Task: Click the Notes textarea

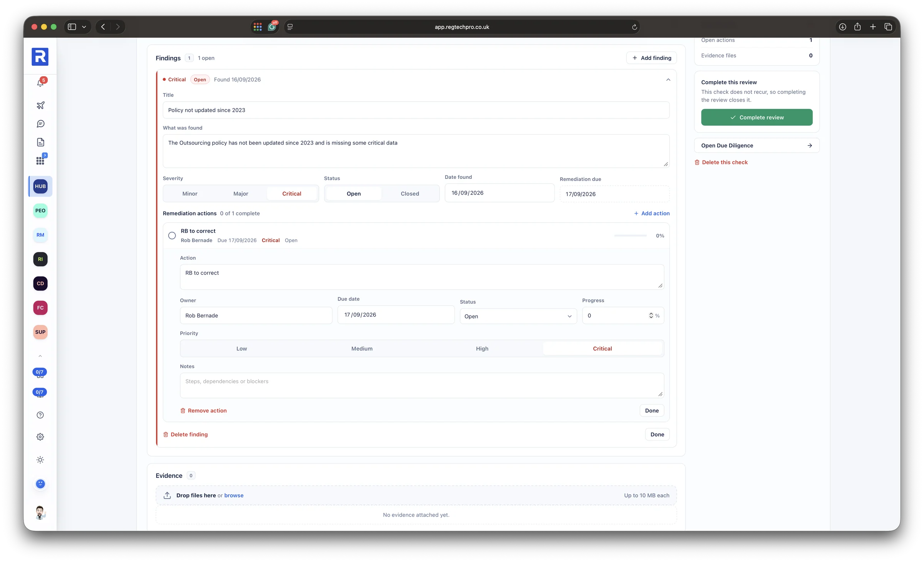Action: coord(422,385)
